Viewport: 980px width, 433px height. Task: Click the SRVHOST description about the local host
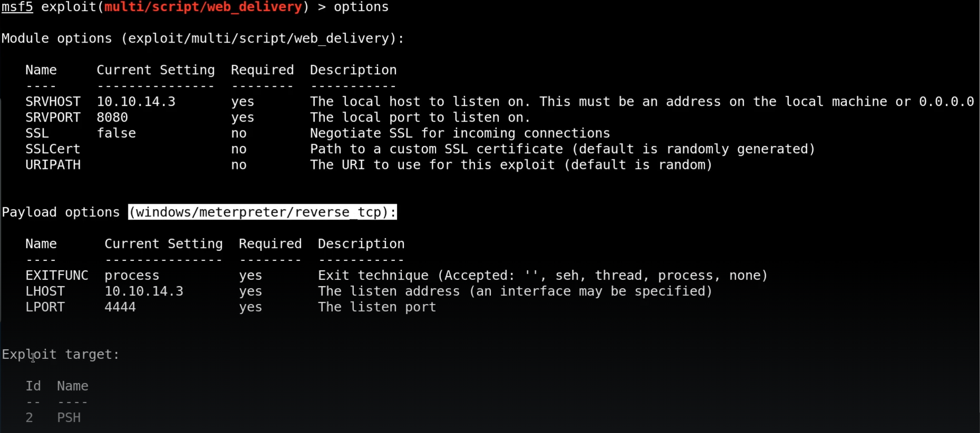(x=642, y=102)
